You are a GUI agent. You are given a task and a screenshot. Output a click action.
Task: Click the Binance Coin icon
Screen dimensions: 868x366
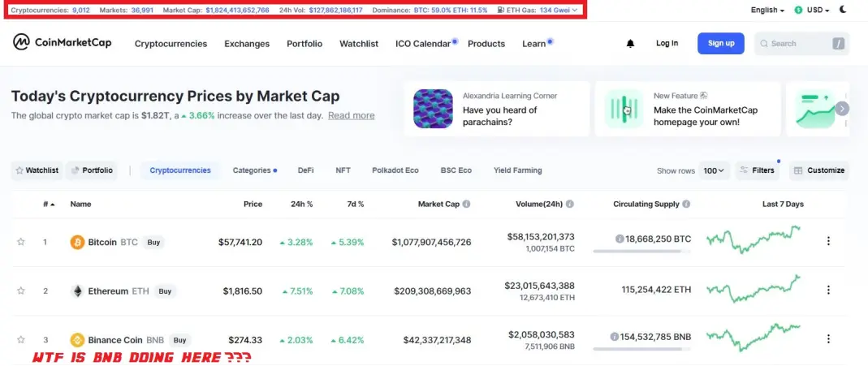click(x=77, y=339)
